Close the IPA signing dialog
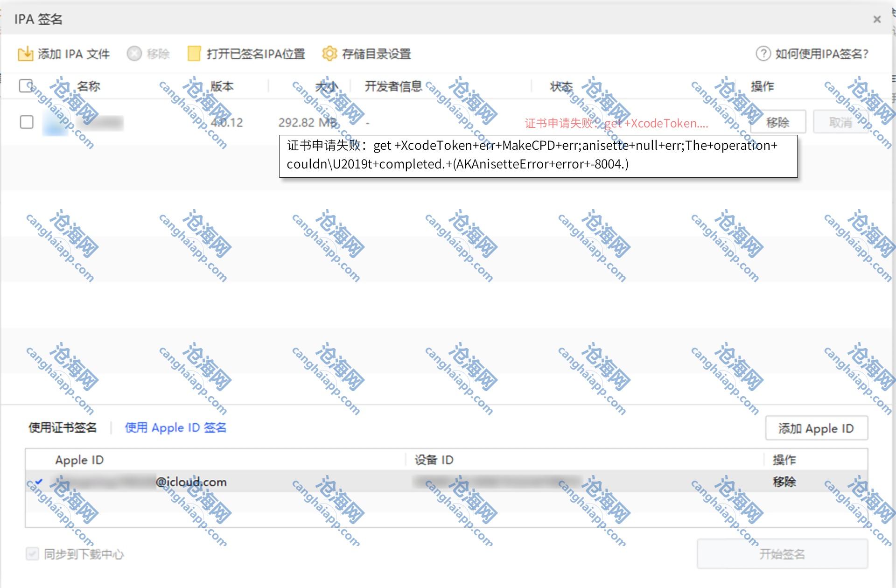Screen dimensions: 896x588 pyautogui.click(x=877, y=19)
